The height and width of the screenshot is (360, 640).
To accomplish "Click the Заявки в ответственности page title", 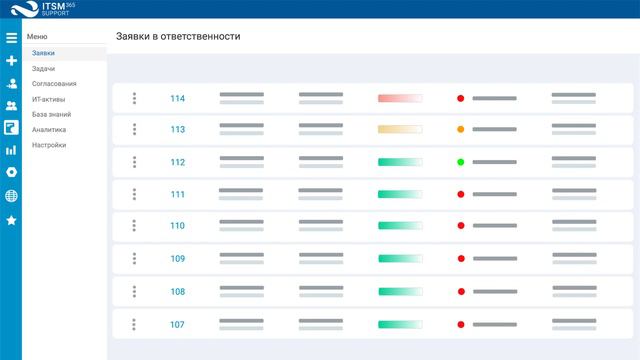I will point(178,36).
